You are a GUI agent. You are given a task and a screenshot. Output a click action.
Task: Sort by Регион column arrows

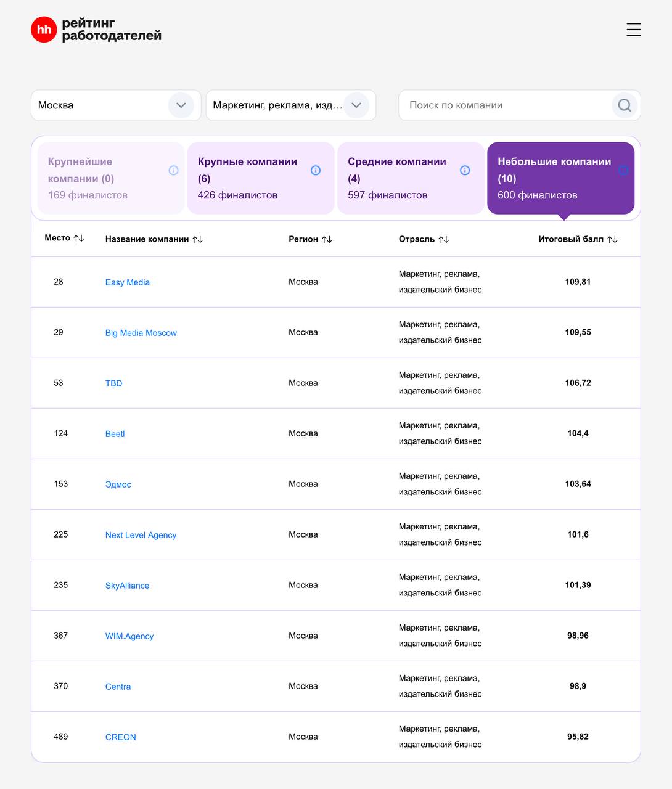click(x=327, y=239)
